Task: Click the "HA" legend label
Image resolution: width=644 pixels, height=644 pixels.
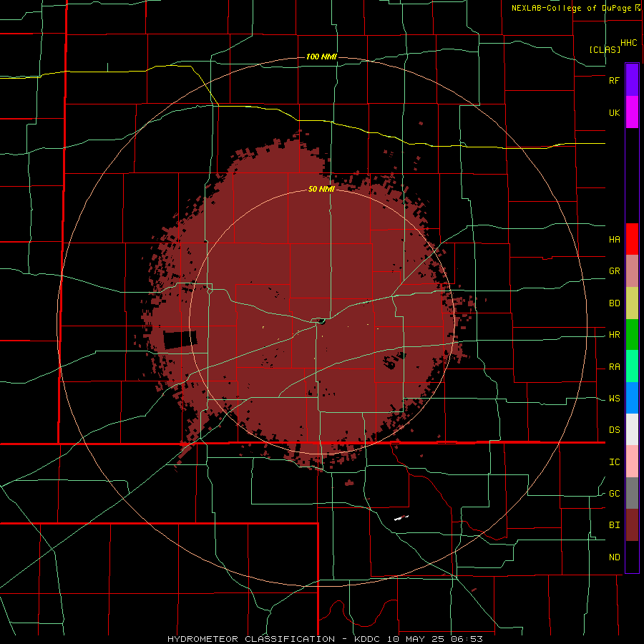Action: [x=614, y=240]
